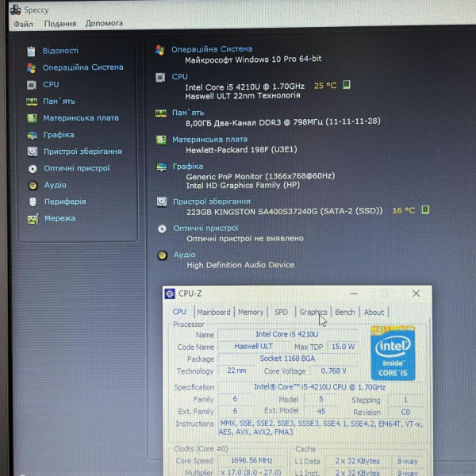This screenshot has height=476, width=476.
Task: Open Оптичні пристрої section in sidebar
Action: tap(77, 168)
